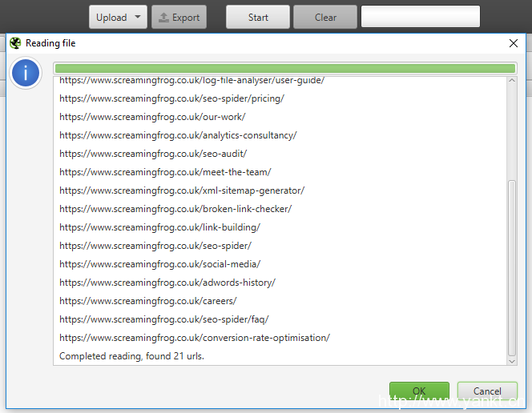532x413 pixels.
Task: Select the analytics-consultancy URL entry
Action: [178, 135]
